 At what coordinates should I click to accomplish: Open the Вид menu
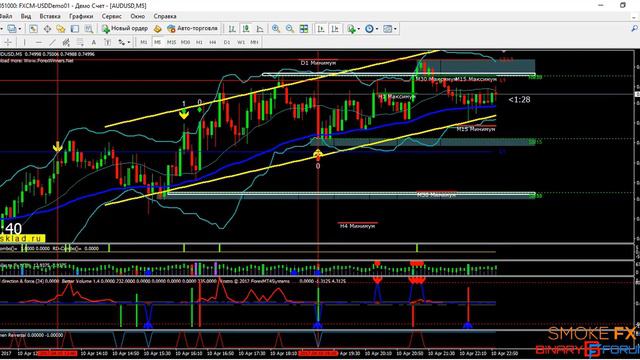[x=26, y=16]
